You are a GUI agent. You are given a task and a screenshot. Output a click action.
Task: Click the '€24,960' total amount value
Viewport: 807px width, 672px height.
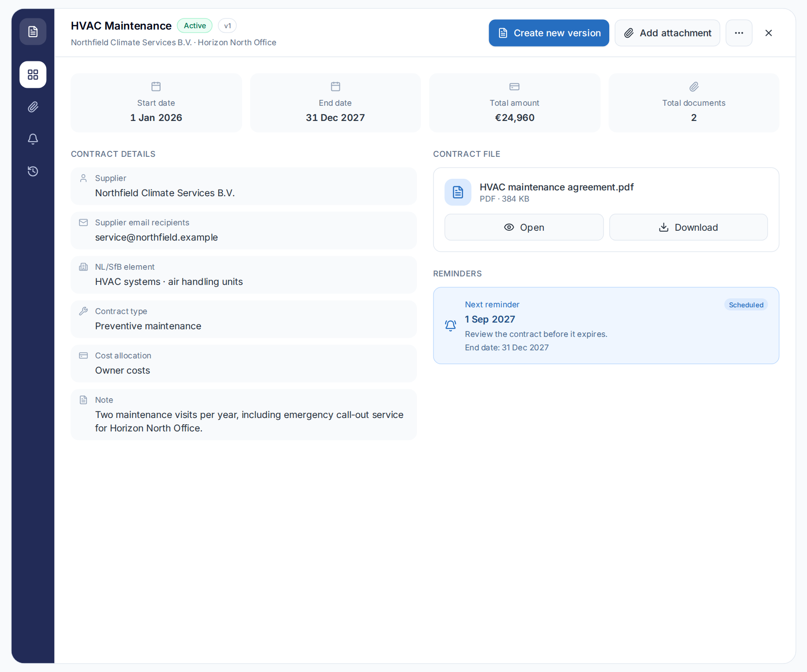point(515,118)
